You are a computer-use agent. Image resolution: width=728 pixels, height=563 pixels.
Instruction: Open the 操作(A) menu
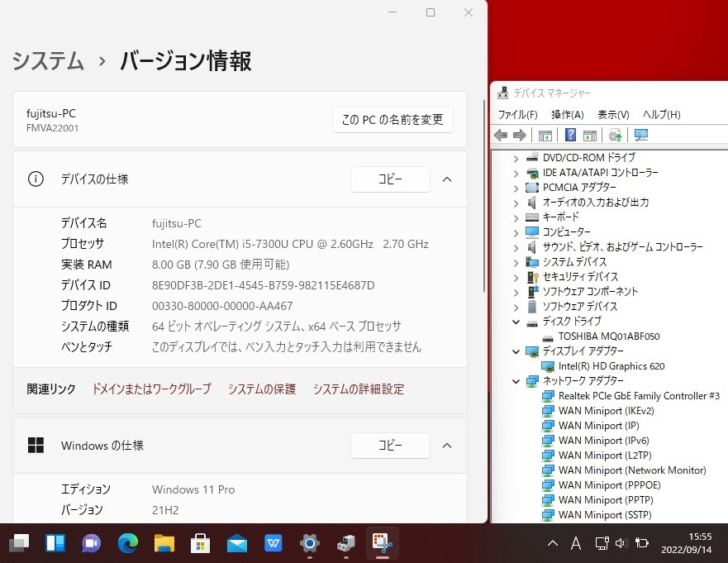click(568, 114)
